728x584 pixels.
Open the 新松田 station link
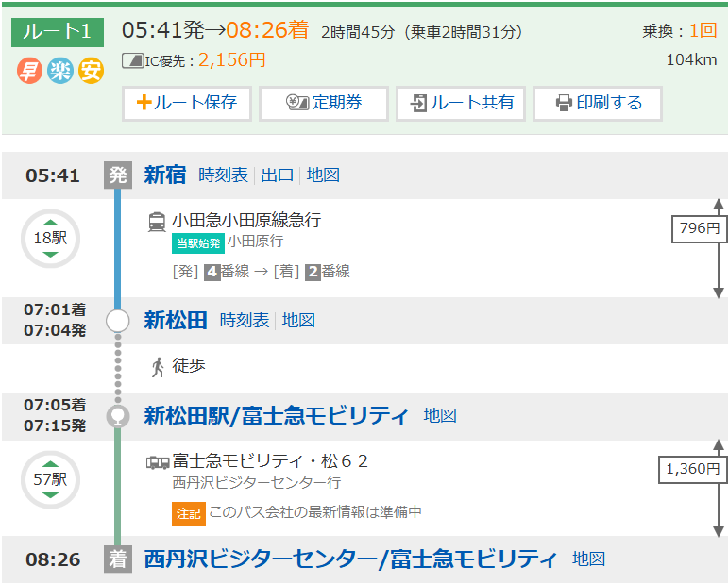point(176,321)
